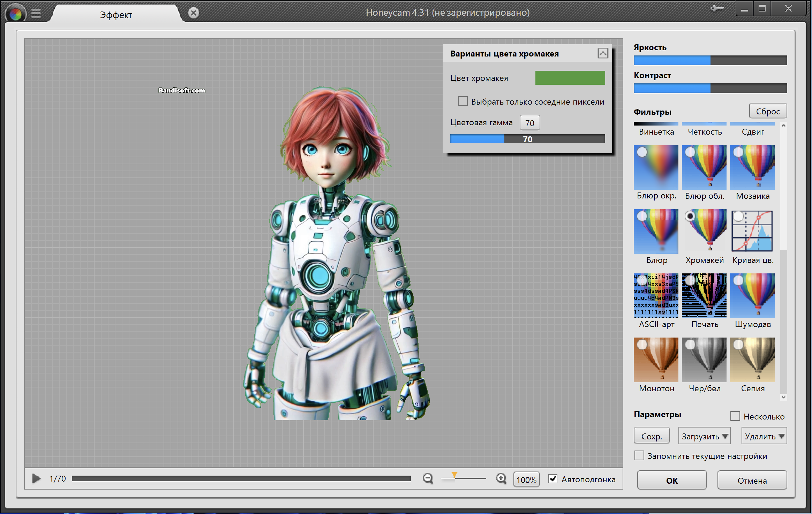
Task: Check Запомнить текущие настройки option
Action: pos(639,456)
